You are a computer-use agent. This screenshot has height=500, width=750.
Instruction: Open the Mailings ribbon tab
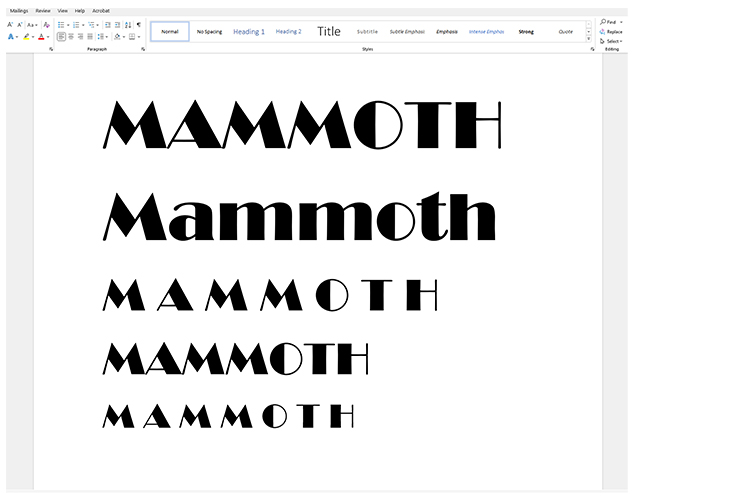pos(19,10)
